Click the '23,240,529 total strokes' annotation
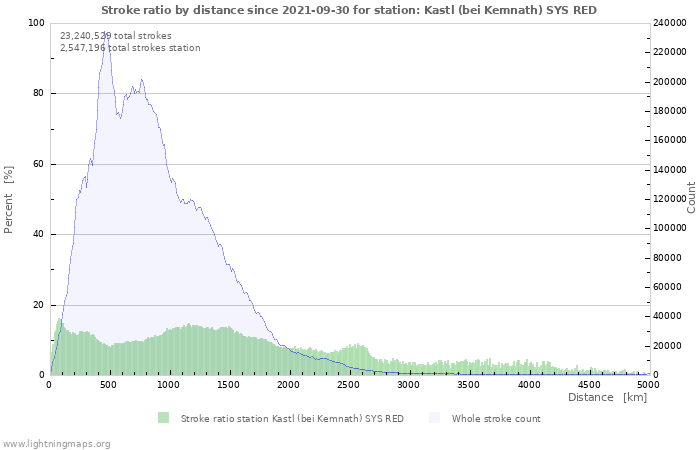 (x=115, y=35)
